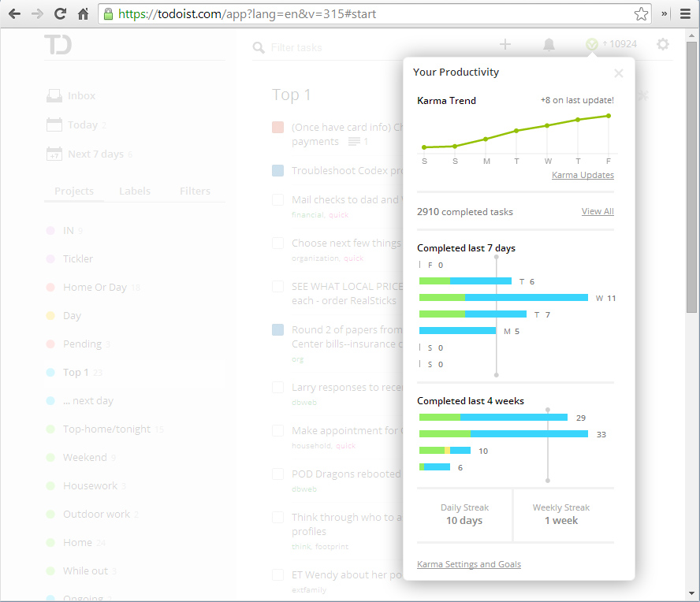The width and height of the screenshot is (700, 602).
Task: Check off the Troubleshoot Codex task
Action: click(x=277, y=170)
